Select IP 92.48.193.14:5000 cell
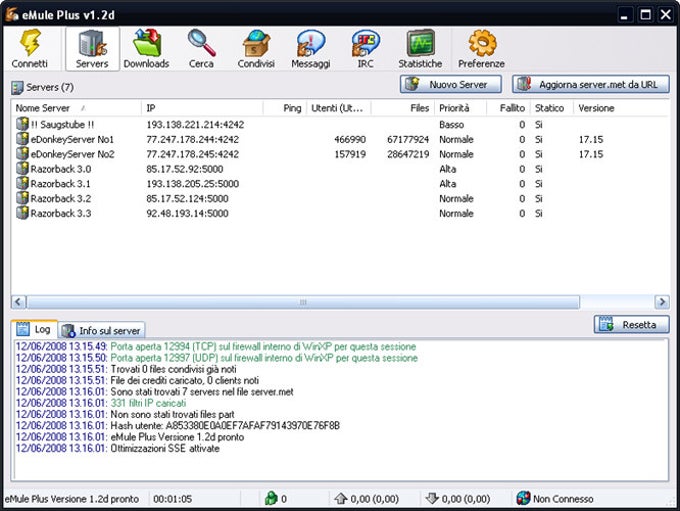680x511 pixels. [187, 213]
